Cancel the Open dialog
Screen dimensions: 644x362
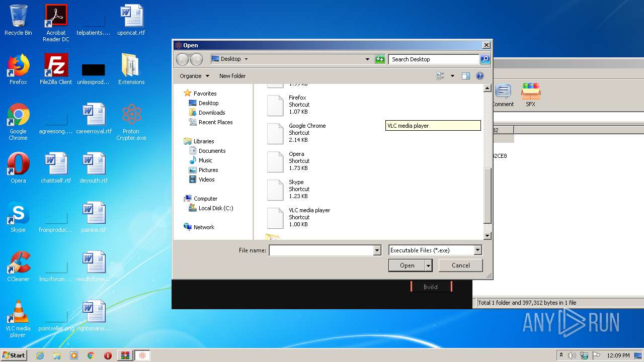point(460,265)
